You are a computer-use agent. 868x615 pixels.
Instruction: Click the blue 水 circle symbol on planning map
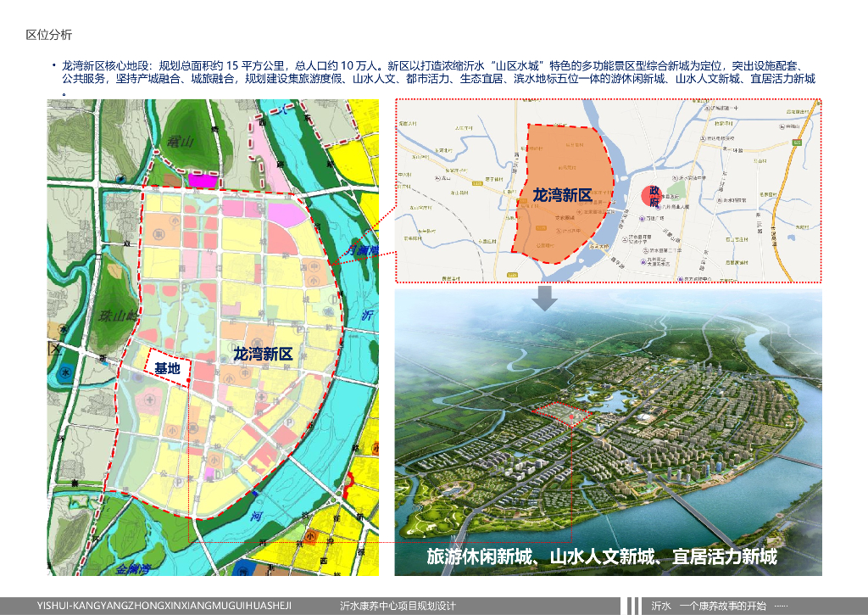[66, 373]
